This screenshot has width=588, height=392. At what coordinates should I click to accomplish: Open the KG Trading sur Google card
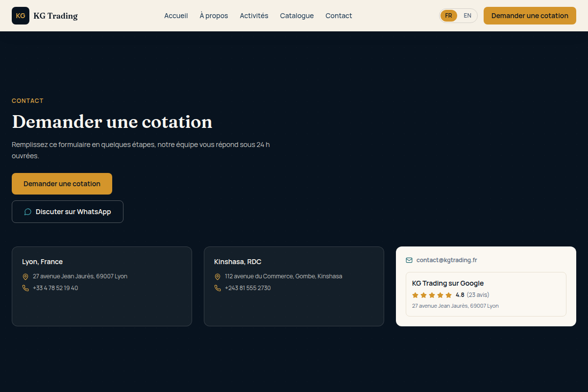pos(486,294)
